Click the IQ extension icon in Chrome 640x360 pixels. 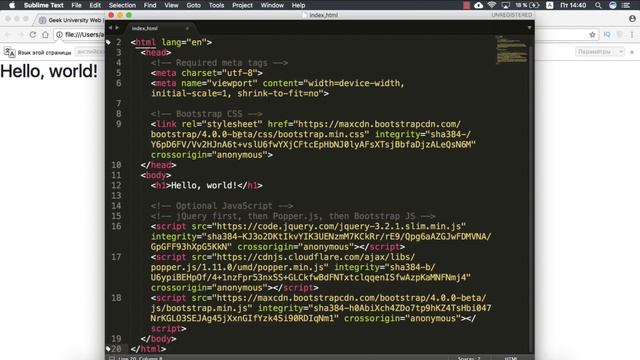pos(607,35)
